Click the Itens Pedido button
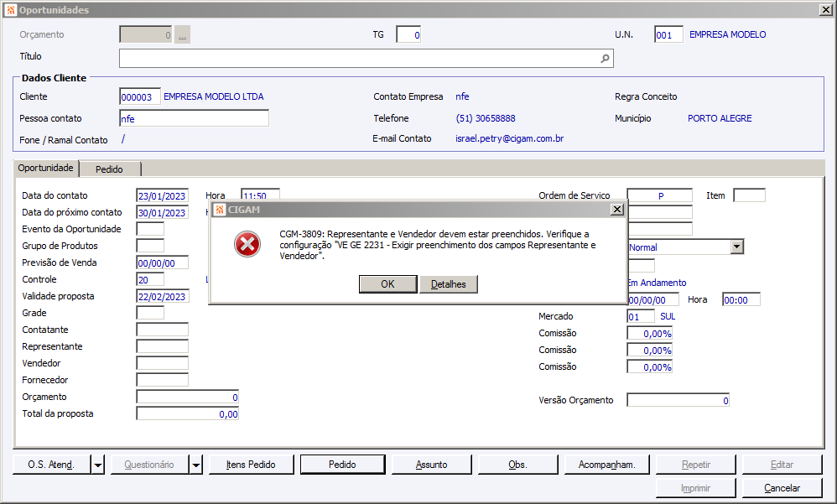 pyautogui.click(x=251, y=465)
